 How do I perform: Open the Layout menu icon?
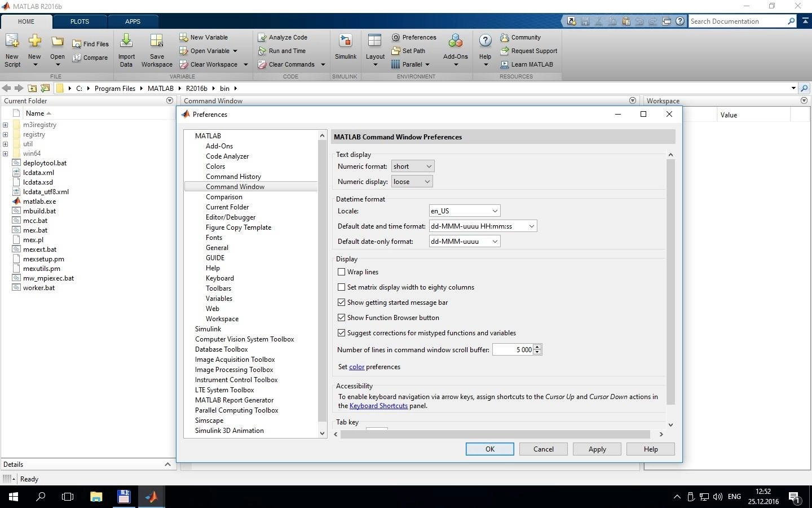pyautogui.click(x=375, y=41)
